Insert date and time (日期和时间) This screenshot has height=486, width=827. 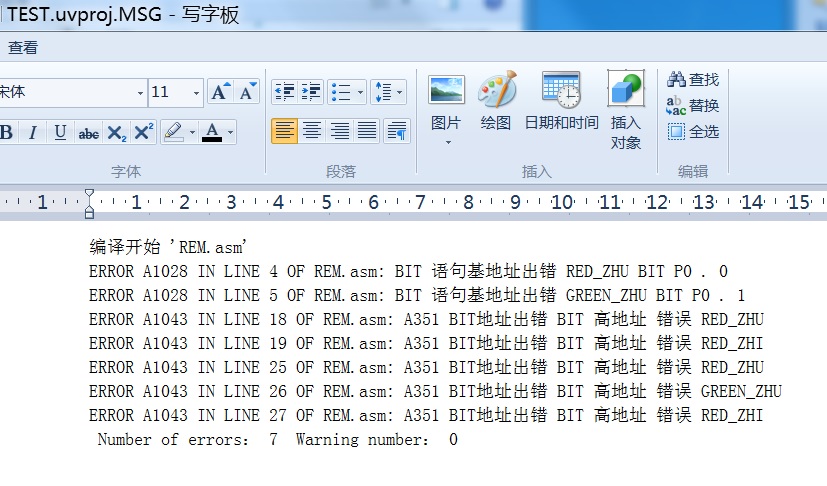point(561,101)
